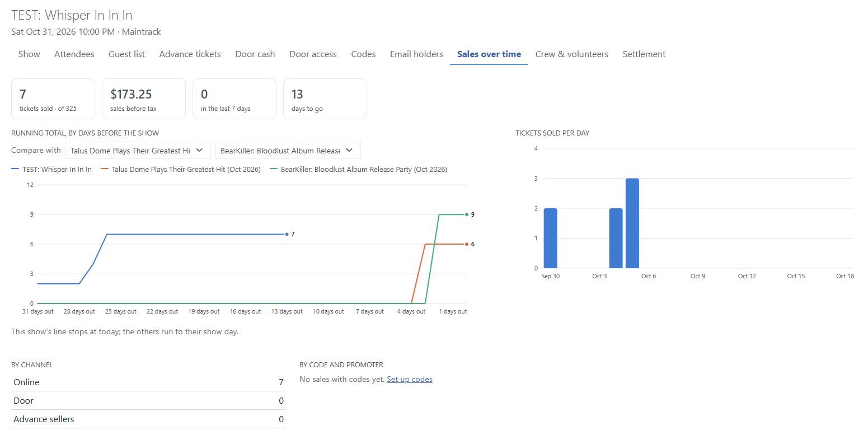Switch to the Door access tab
The height and width of the screenshot is (444, 868).
313,54
